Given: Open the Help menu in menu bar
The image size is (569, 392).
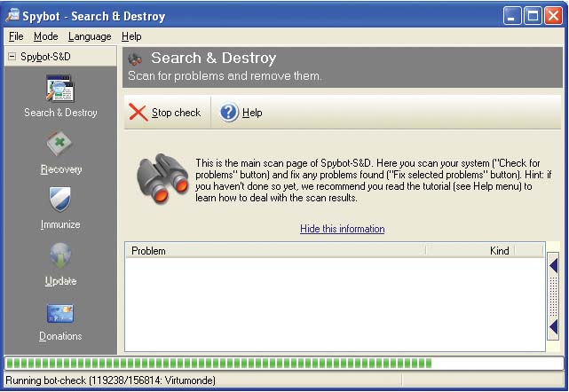Looking at the screenshot, I should coord(131,36).
